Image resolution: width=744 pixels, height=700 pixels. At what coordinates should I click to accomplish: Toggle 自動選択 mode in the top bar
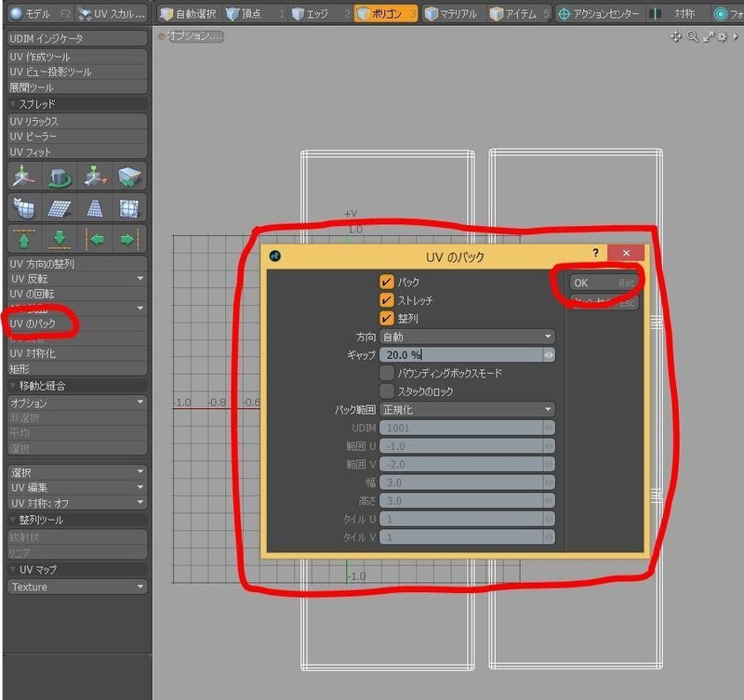(188, 14)
